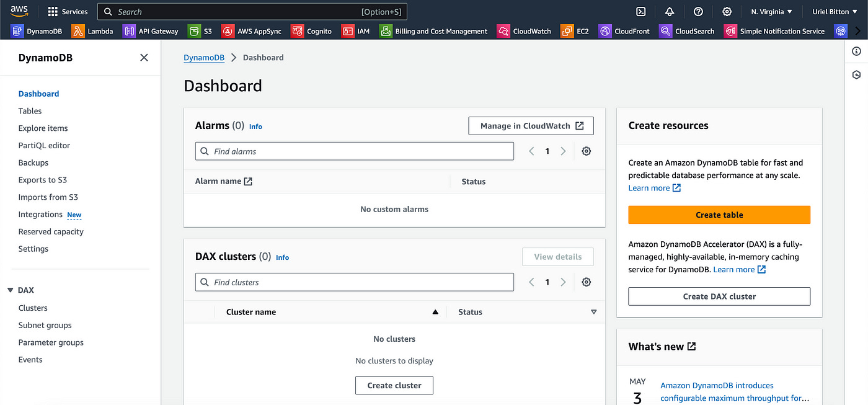Click the DynamoDB breadcrumb link

coord(204,58)
